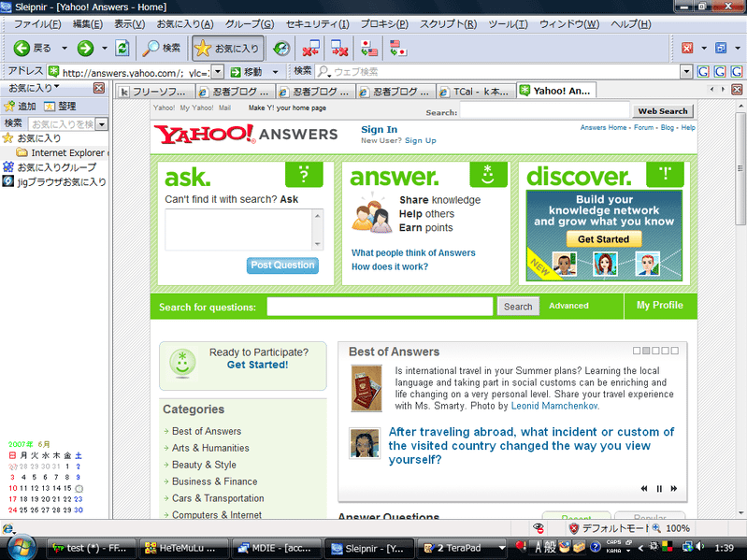This screenshot has width=747, height=560.
Task: Select お気に入りグループ in the tree
Action: [50, 167]
